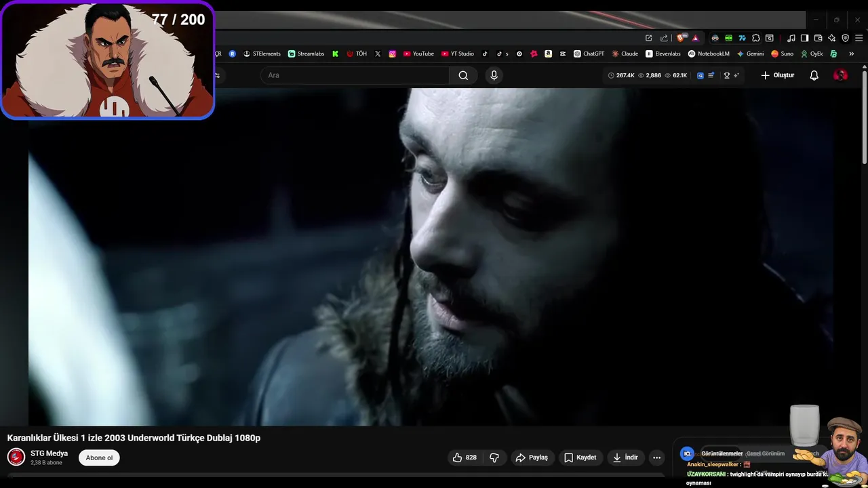Click the 62.1K views counter
Screen dimensions: 868x488
pyautogui.click(x=676, y=75)
